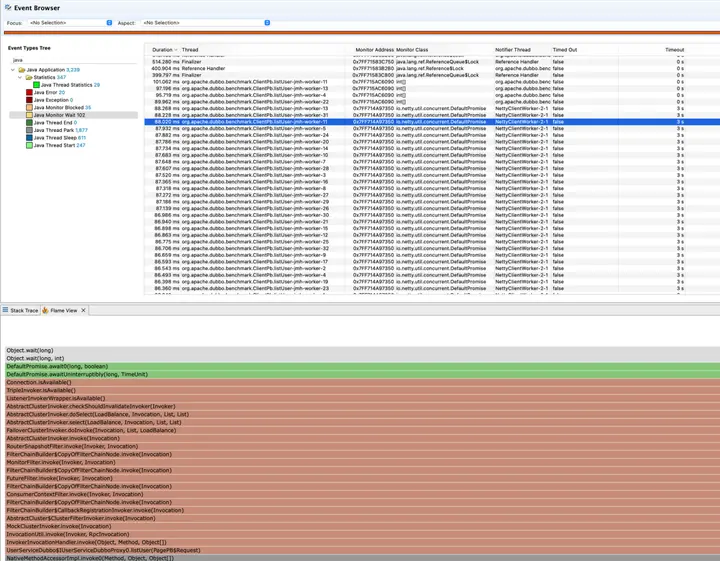The width and height of the screenshot is (720, 561).
Task: Sort by the Monitor Class column header
Action: pos(412,50)
